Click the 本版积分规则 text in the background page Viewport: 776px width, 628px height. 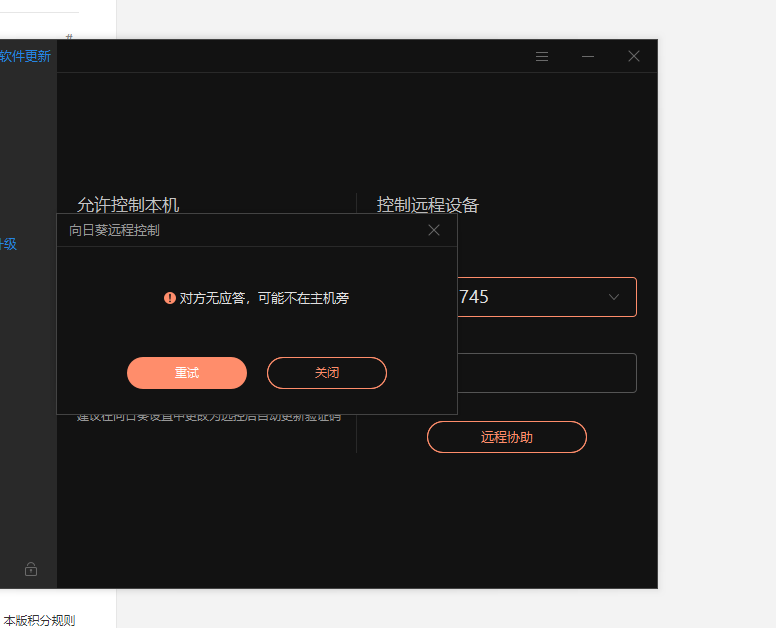39,620
